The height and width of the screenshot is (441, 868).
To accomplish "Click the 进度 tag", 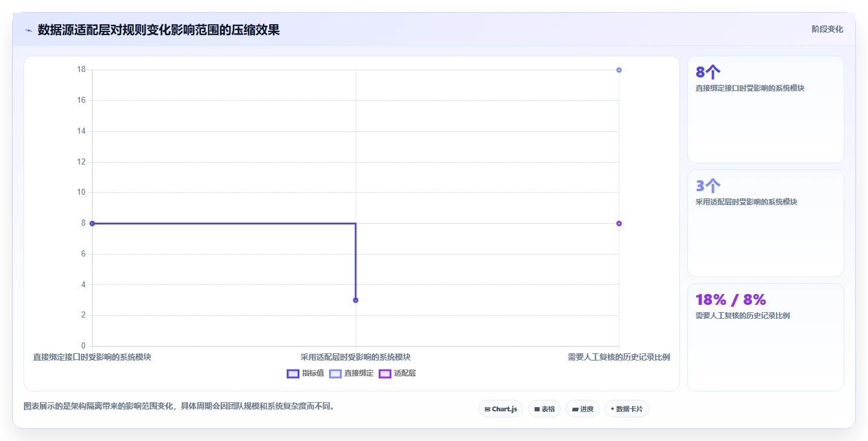I will coord(582,409).
